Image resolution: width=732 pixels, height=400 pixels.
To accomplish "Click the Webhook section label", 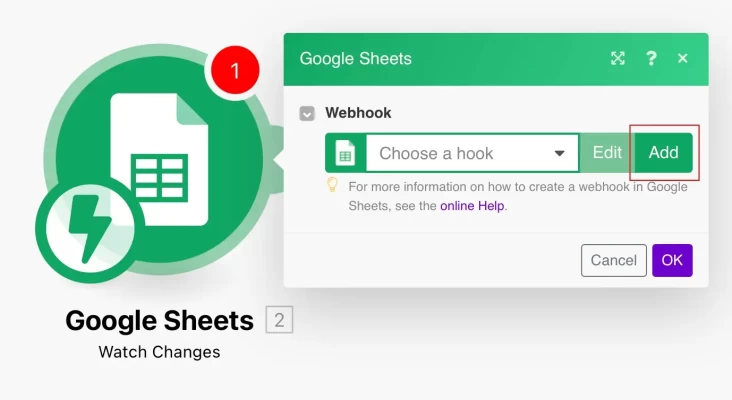I will click(x=358, y=113).
